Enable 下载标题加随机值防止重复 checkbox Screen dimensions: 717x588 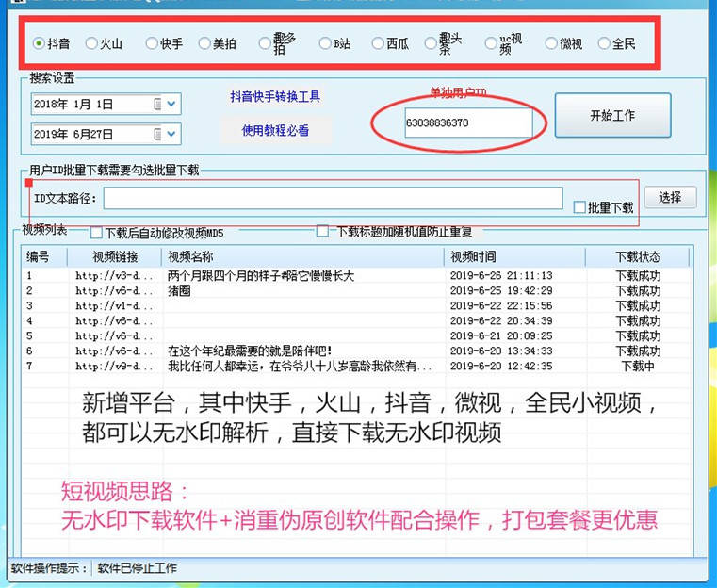coord(322,231)
